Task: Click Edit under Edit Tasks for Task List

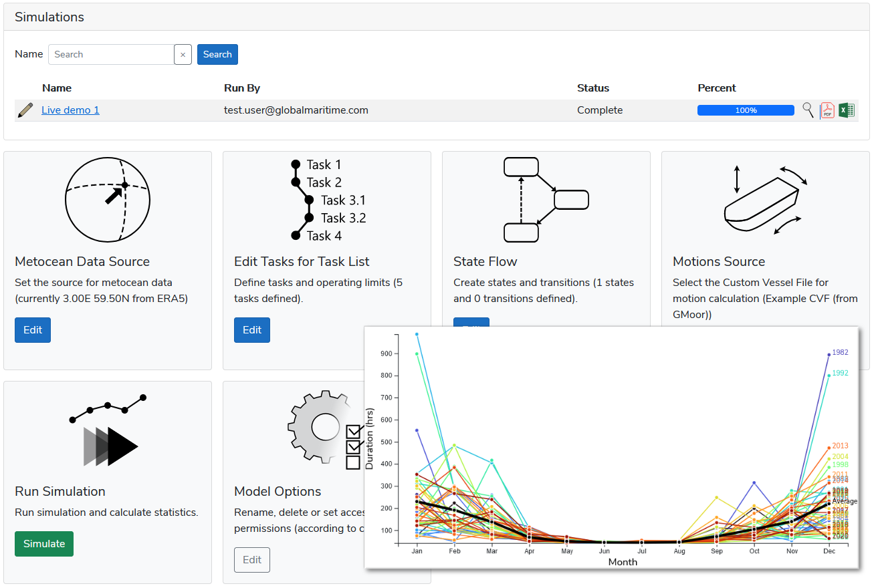Action: 252,330
